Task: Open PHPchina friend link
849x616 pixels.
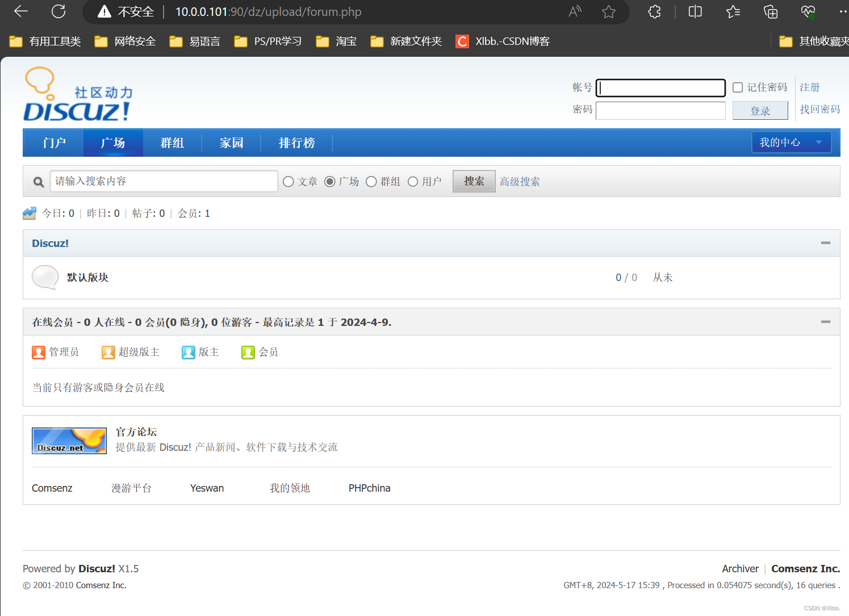Action: point(370,488)
